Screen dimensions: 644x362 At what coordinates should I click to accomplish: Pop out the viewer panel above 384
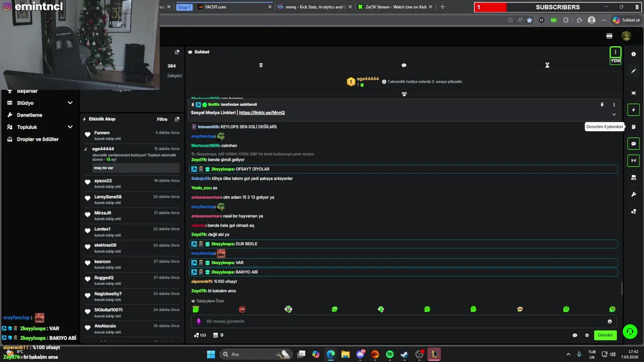click(x=177, y=52)
